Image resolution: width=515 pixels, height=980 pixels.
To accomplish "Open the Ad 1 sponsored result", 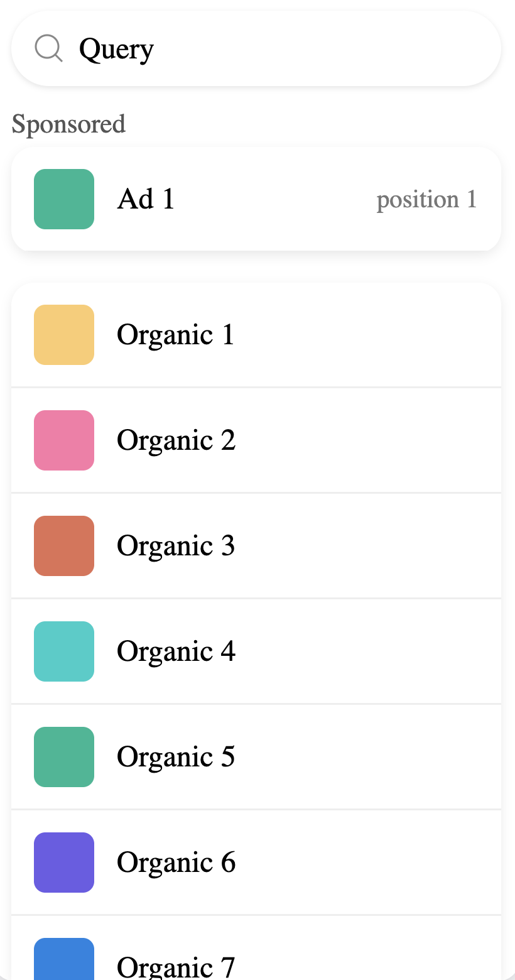I will pos(256,199).
